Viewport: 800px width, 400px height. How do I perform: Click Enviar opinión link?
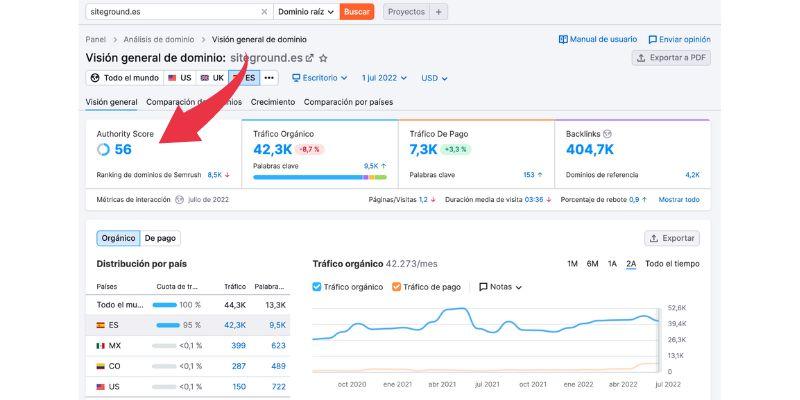pos(679,39)
